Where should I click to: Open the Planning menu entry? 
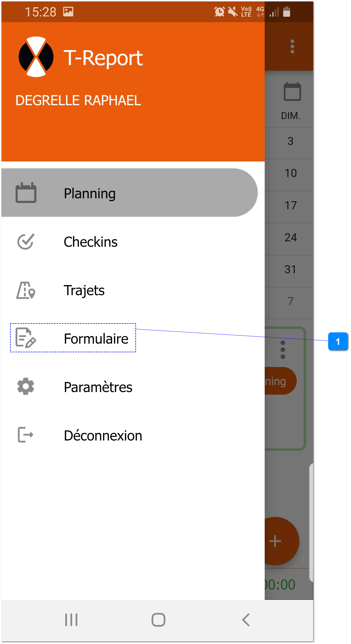pyautogui.click(x=90, y=193)
